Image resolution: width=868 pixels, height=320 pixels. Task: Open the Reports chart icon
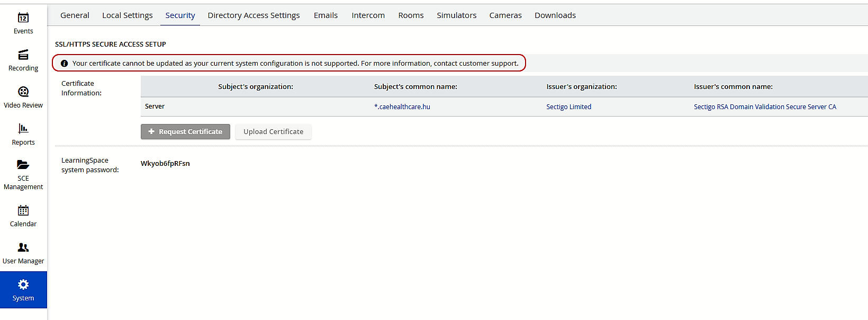pos(23,128)
